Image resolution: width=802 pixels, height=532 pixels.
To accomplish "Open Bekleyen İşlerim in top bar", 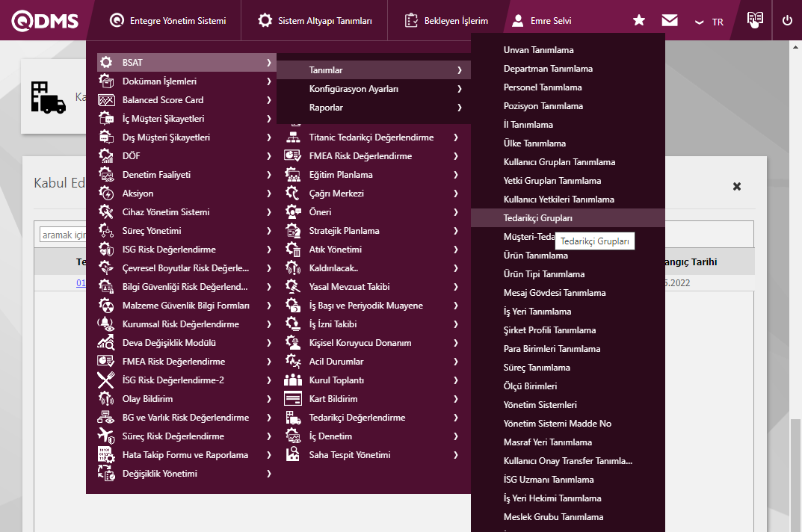I will 447,21.
